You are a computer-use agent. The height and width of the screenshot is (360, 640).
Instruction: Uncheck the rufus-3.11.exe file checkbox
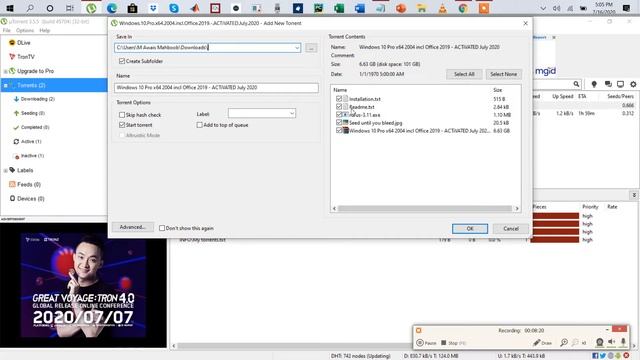[339, 115]
